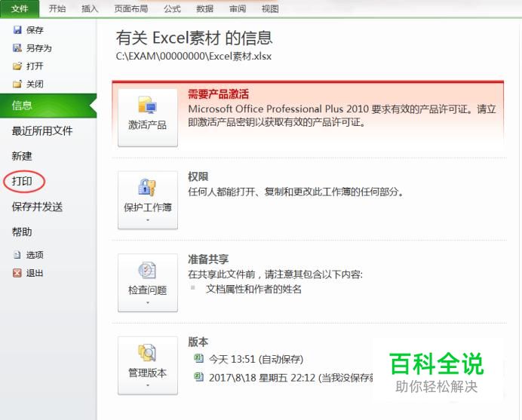
Task: Click the 另存为 (Save As) label
Action: (39, 48)
